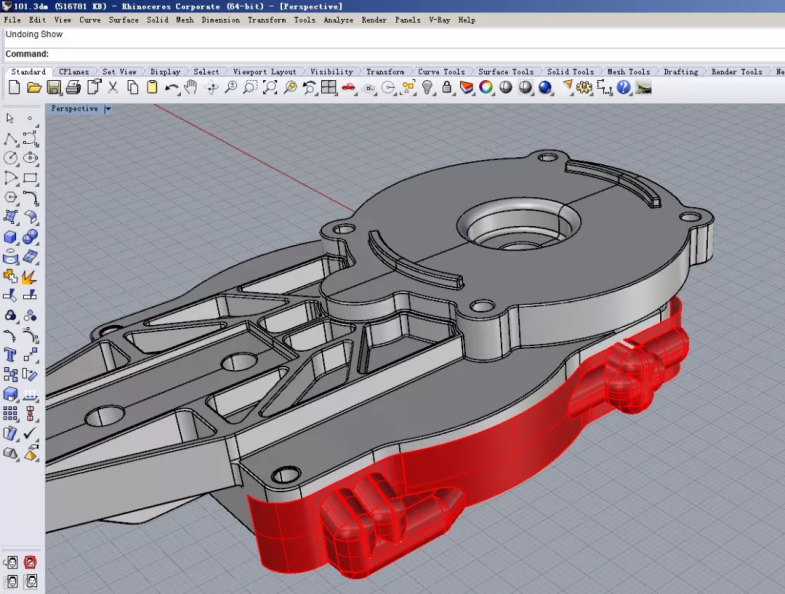Click the Rectangle tool icon

coord(30,179)
